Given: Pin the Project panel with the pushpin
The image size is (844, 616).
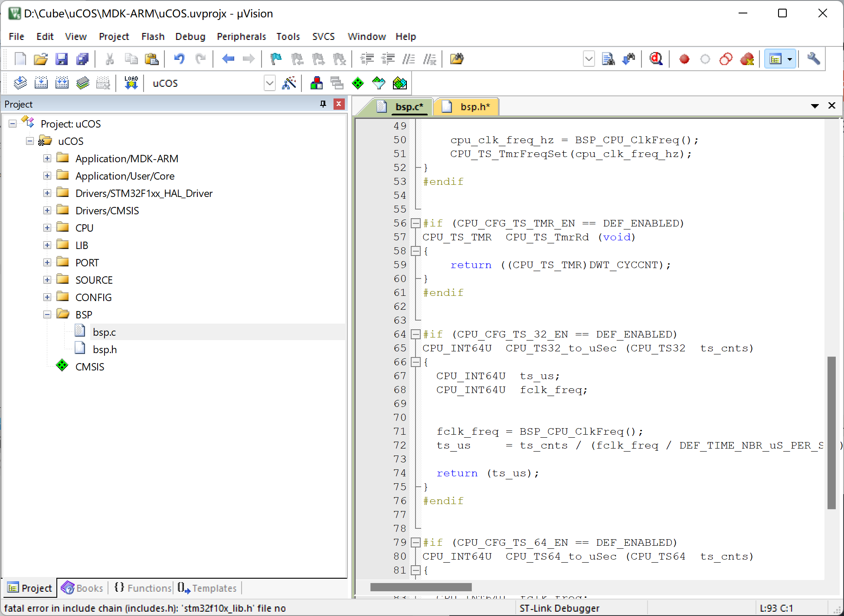Looking at the screenshot, I should tap(322, 104).
